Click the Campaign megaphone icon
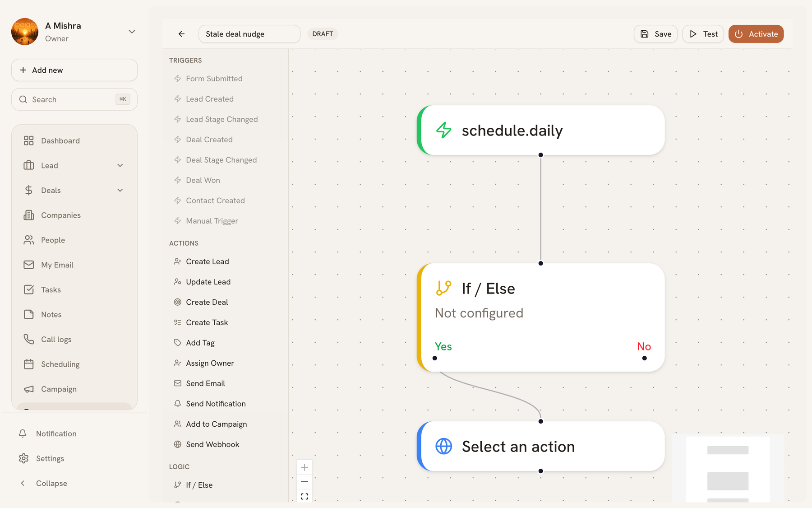 (x=29, y=389)
